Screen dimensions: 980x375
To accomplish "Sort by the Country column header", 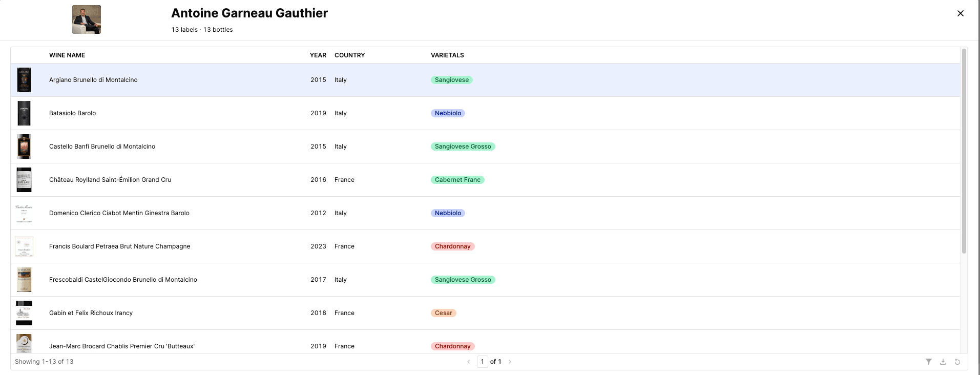I will pyautogui.click(x=349, y=55).
